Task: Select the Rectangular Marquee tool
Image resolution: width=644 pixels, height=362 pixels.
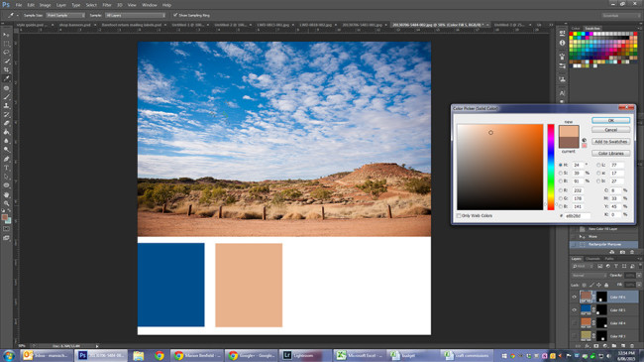Action: click(x=6, y=44)
